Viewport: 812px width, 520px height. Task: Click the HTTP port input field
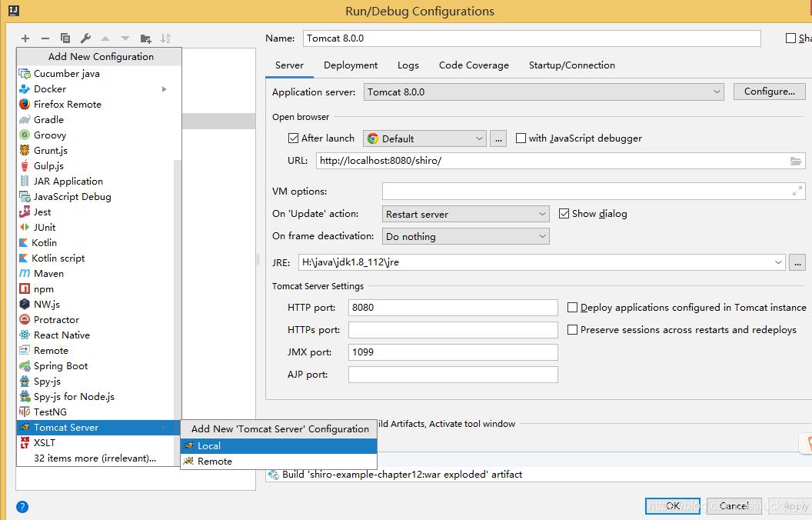point(453,308)
